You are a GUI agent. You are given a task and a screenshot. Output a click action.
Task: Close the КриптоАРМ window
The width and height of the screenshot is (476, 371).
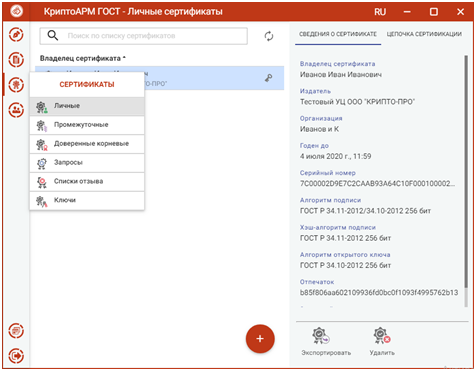pyautogui.click(x=461, y=12)
